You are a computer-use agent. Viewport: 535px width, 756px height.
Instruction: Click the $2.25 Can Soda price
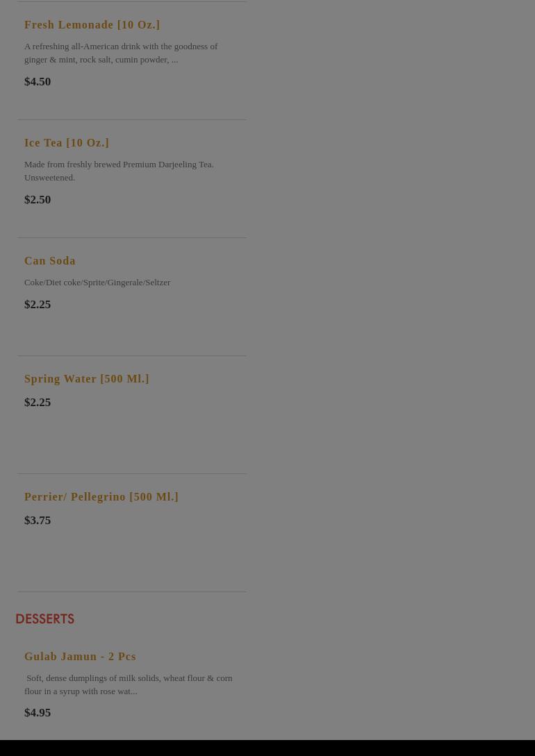click(38, 304)
